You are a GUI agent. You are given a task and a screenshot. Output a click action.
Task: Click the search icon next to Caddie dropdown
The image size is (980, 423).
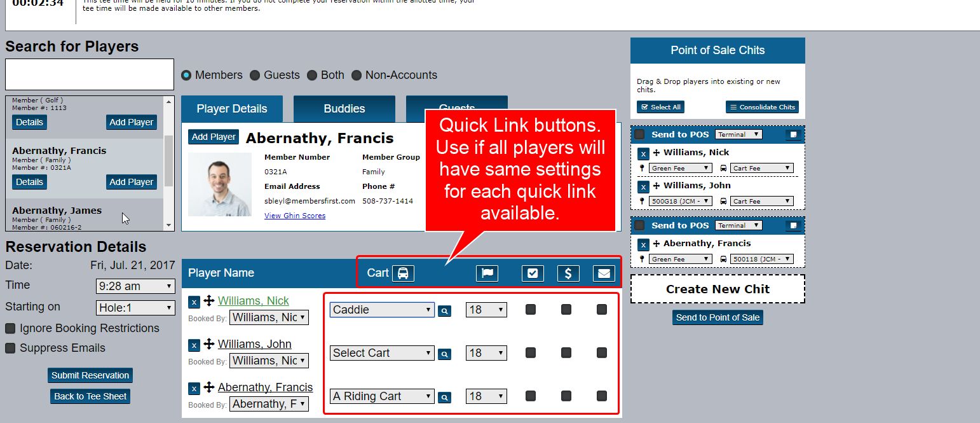click(x=444, y=311)
